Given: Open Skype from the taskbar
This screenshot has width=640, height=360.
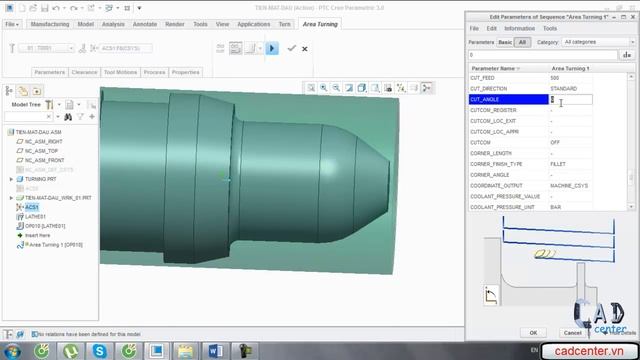Looking at the screenshot, I should click(x=100, y=351).
